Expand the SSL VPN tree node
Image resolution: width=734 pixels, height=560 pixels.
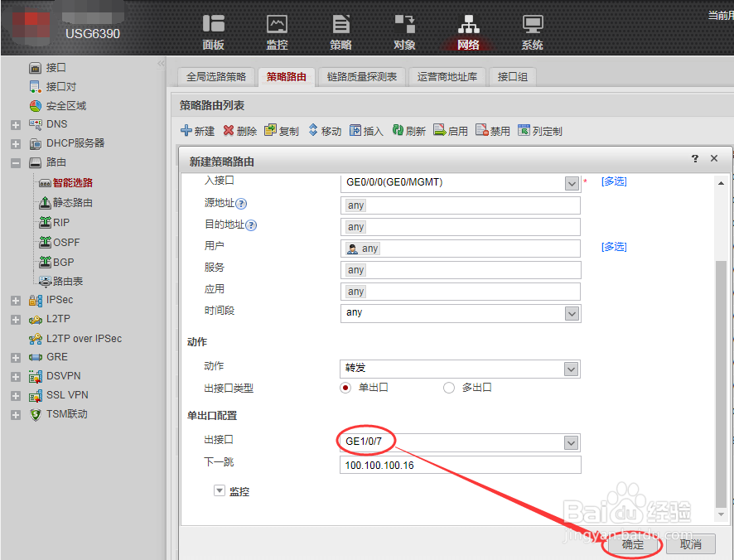click(x=16, y=396)
